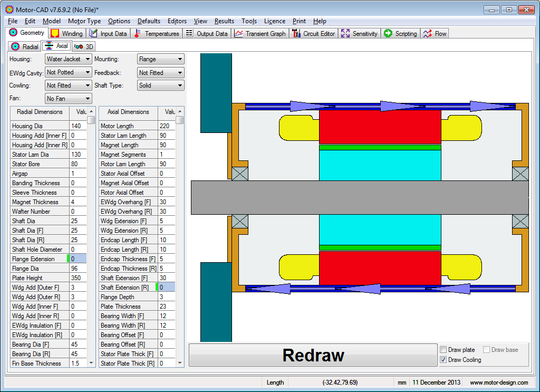Click the Sensitivity tab icon

[x=345, y=34]
